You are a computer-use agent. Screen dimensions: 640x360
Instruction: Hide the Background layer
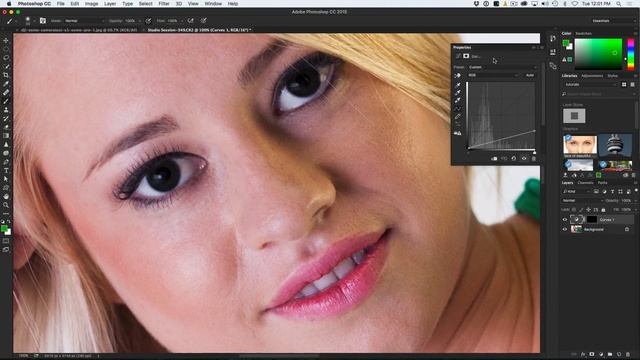565,229
